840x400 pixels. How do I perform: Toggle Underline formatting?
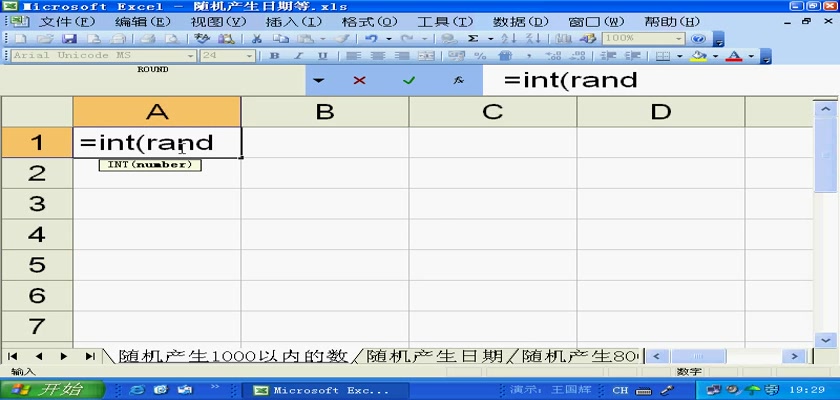pos(320,56)
